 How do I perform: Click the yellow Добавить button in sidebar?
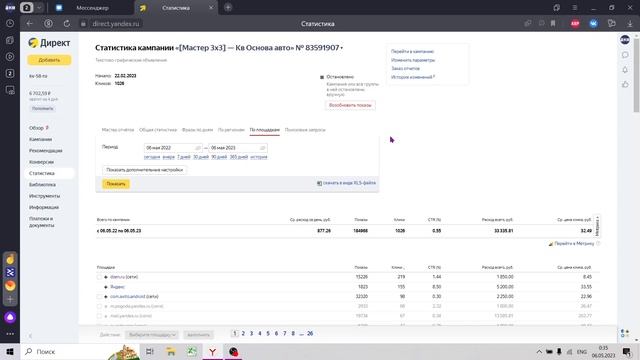pos(49,60)
